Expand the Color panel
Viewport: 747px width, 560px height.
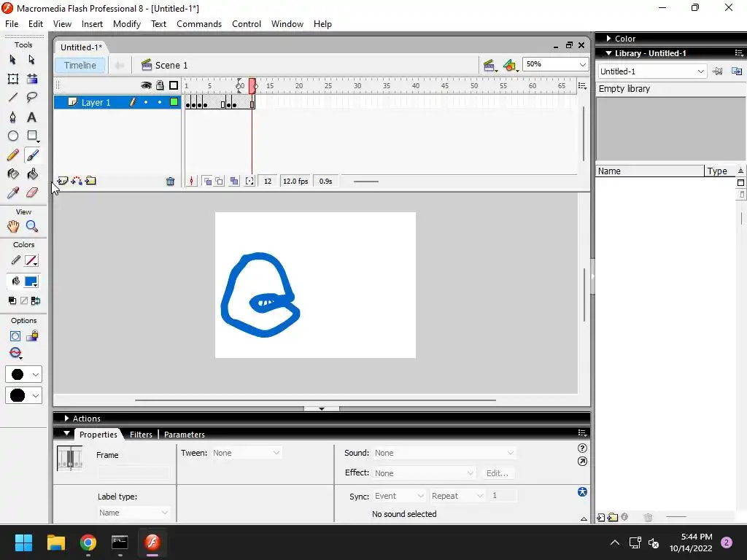608,39
